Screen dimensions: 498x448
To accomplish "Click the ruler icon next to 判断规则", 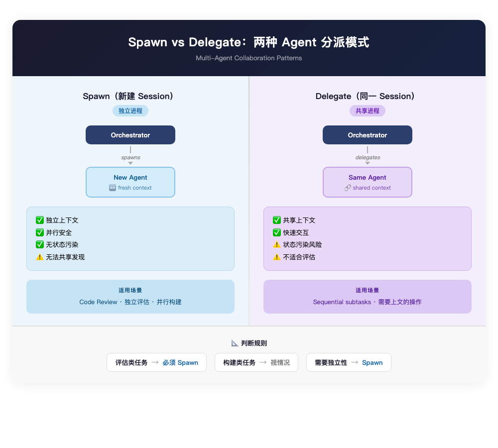I will (233, 342).
